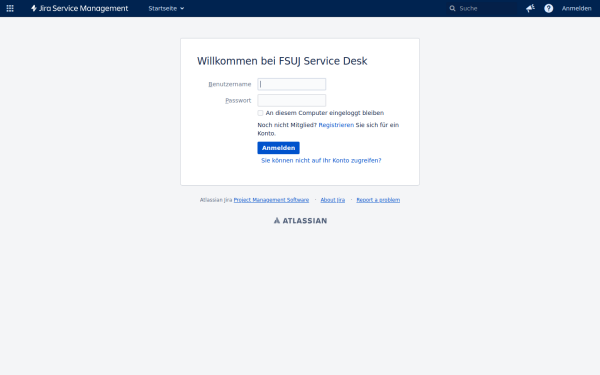Open the help question mark icon
This screenshot has height=375, width=600.
548,8
